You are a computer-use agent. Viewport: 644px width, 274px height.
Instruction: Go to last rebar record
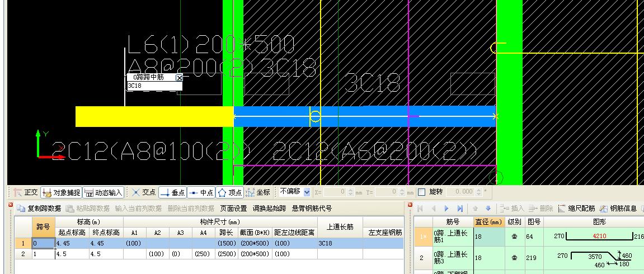(460, 209)
